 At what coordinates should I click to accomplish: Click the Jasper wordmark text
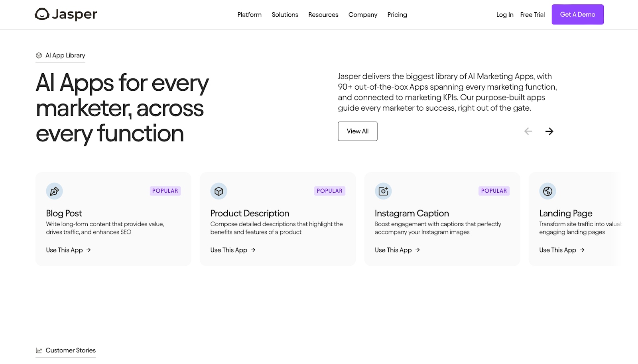tap(75, 14)
